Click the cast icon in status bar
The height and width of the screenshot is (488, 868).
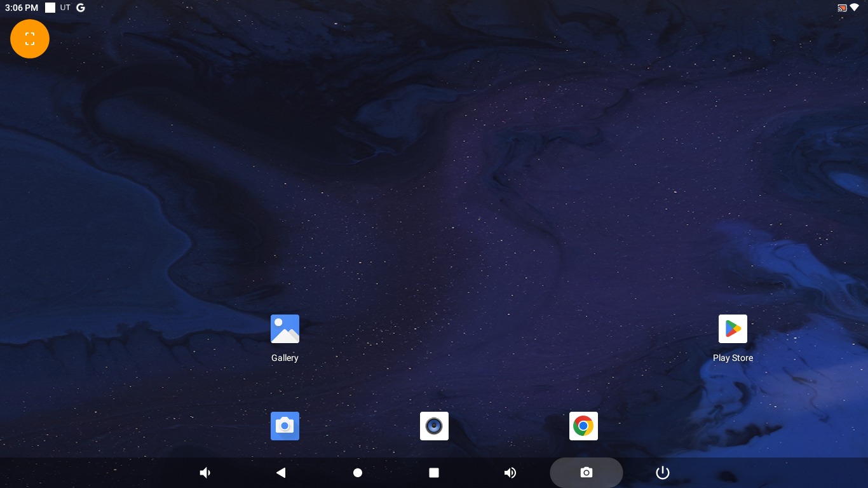[842, 8]
